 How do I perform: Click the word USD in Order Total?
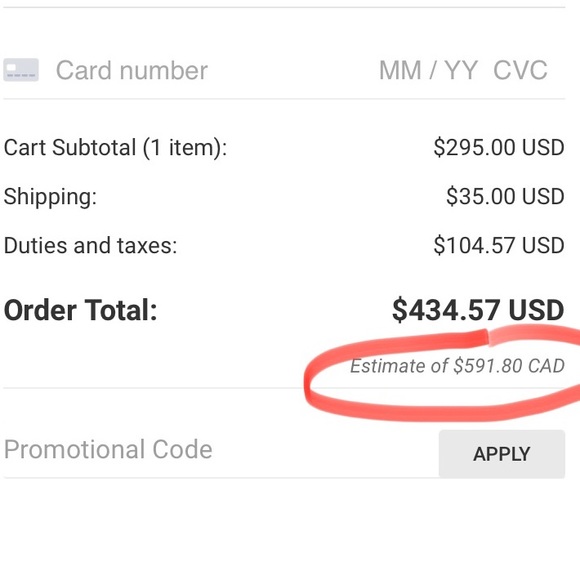536,310
